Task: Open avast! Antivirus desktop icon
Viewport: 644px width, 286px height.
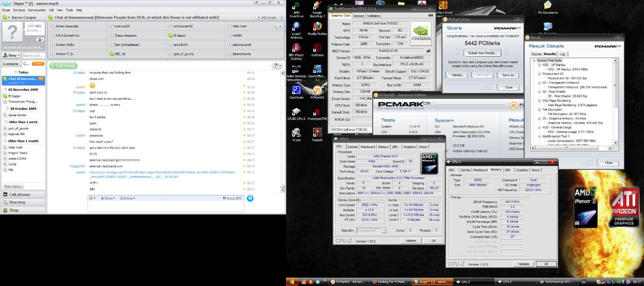Action: click(296, 30)
